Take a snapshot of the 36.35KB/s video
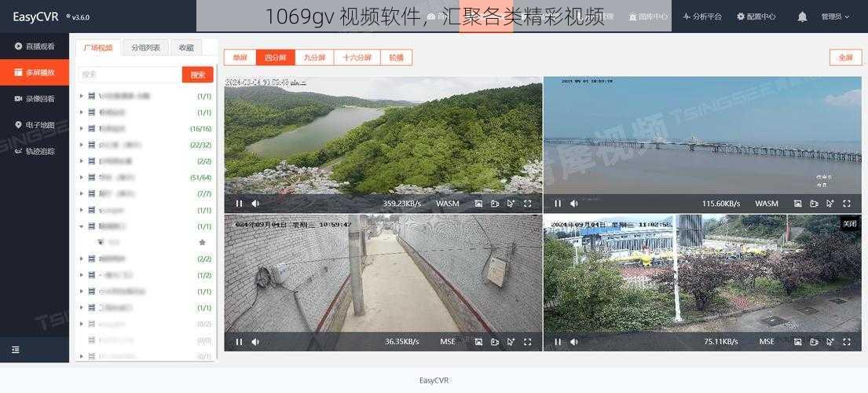Image resolution: width=868 pixels, height=393 pixels. tap(479, 342)
